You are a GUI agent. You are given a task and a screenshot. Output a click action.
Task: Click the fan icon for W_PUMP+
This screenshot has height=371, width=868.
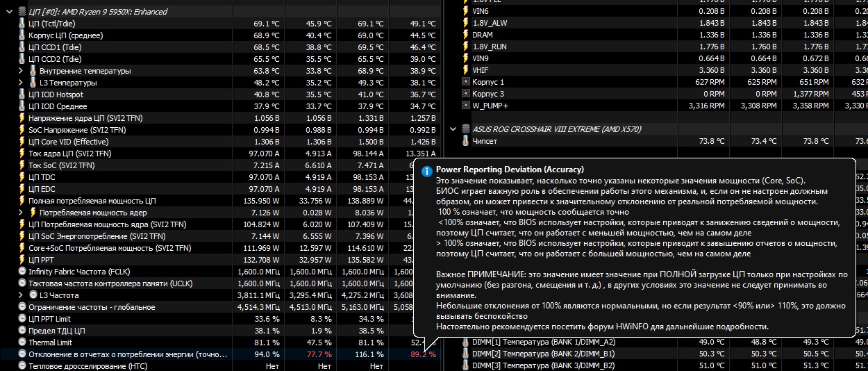pyautogui.click(x=465, y=106)
